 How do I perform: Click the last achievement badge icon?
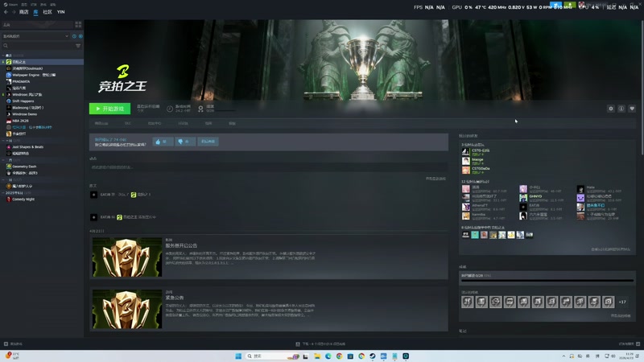pyautogui.click(x=609, y=302)
